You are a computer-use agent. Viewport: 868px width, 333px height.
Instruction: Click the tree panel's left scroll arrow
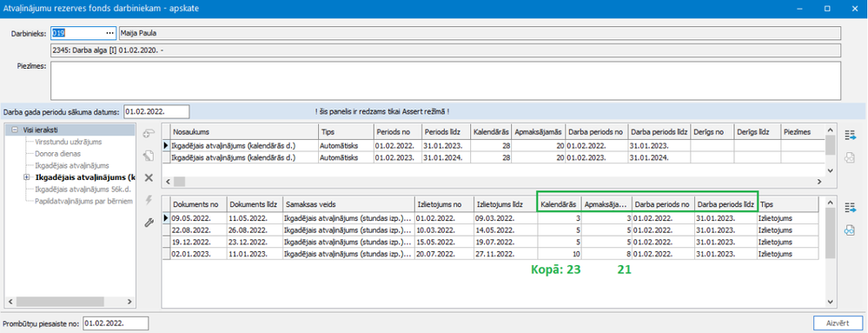pos(10,302)
